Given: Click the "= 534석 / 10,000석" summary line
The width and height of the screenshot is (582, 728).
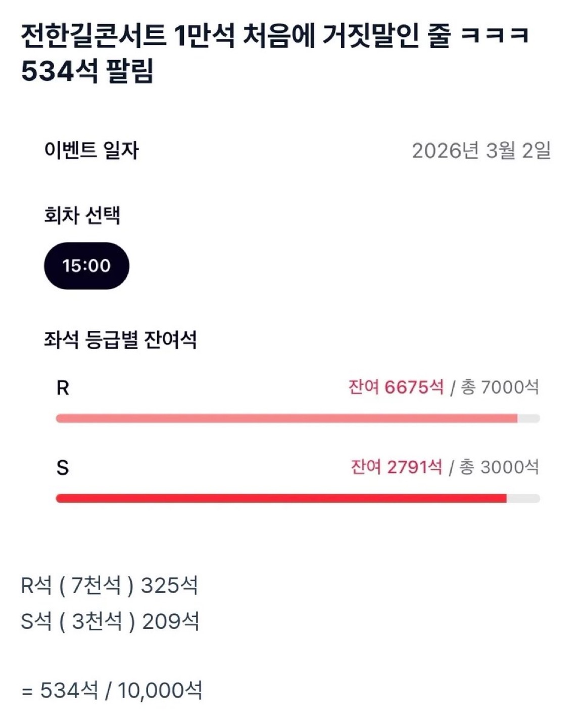Looking at the screenshot, I should (112, 690).
